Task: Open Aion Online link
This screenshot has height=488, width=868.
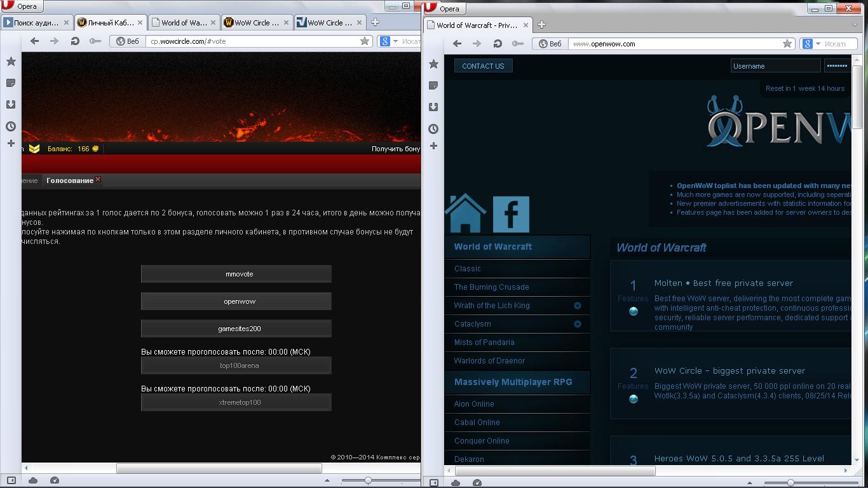Action: pos(474,404)
